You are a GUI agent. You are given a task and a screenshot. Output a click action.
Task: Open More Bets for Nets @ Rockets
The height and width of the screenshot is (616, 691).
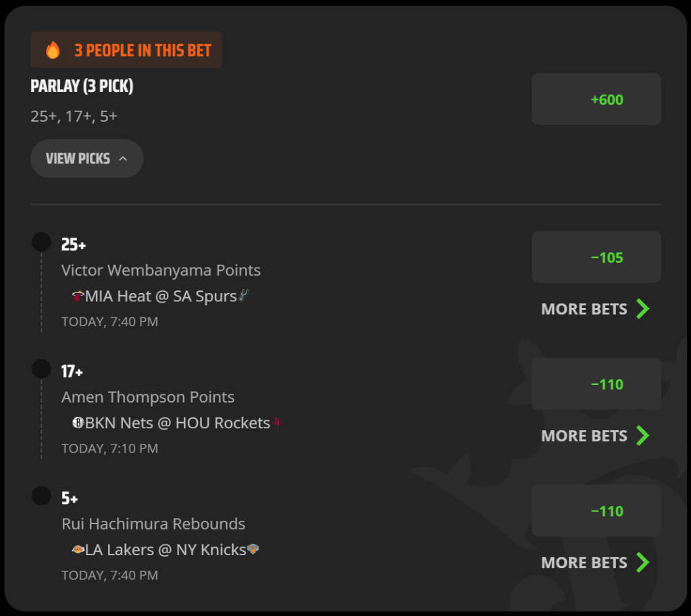point(596,436)
